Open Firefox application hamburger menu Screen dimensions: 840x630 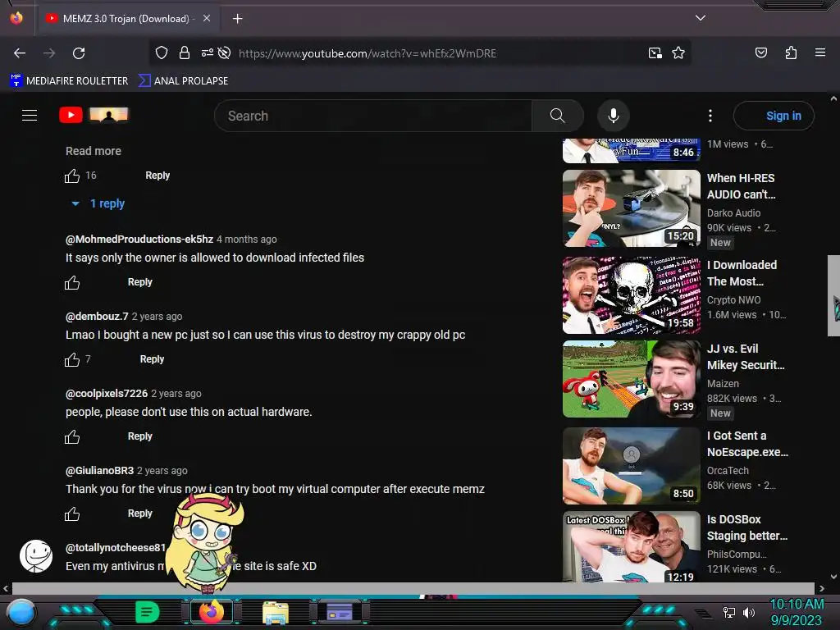(x=820, y=52)
